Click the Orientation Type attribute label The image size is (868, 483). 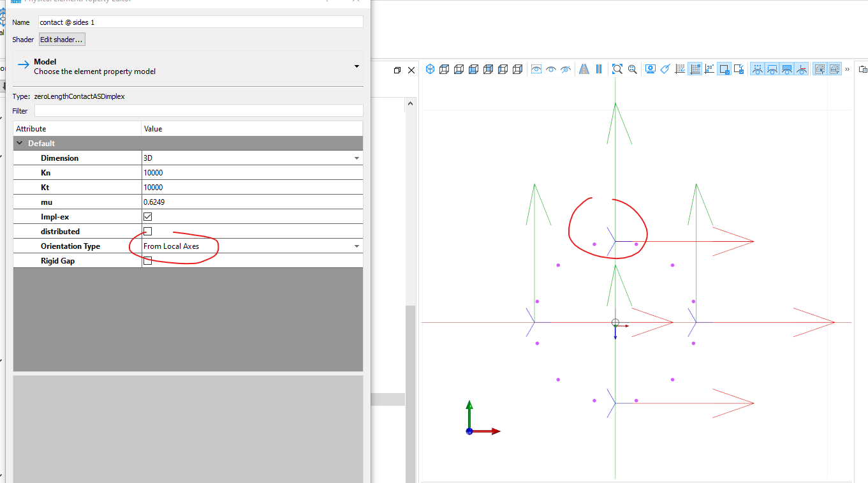click(70, 246)
